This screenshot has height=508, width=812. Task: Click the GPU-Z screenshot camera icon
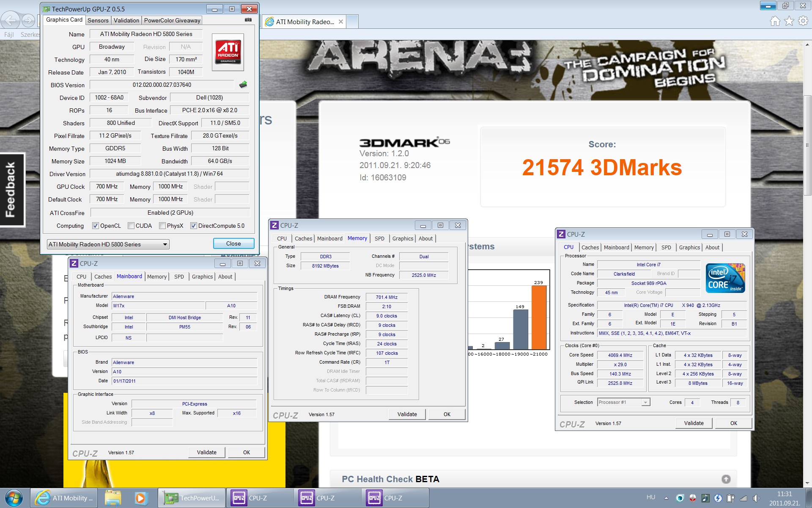tap(248, 20)
